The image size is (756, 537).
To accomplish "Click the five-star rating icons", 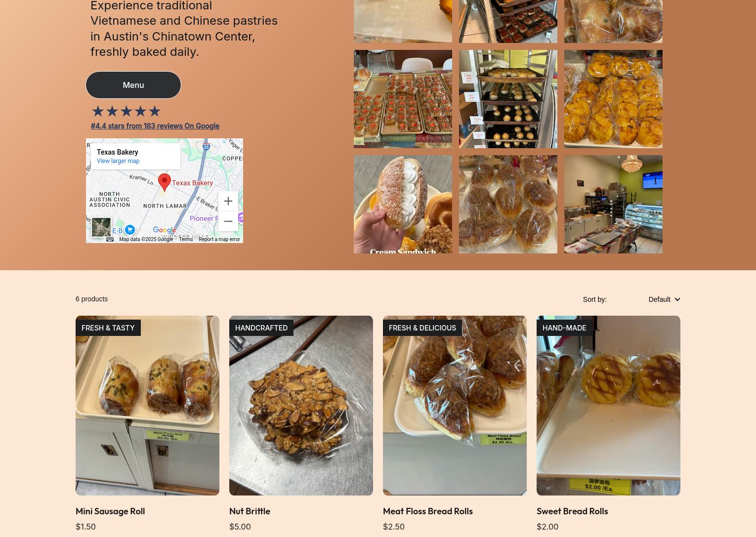I will (126, 111).
